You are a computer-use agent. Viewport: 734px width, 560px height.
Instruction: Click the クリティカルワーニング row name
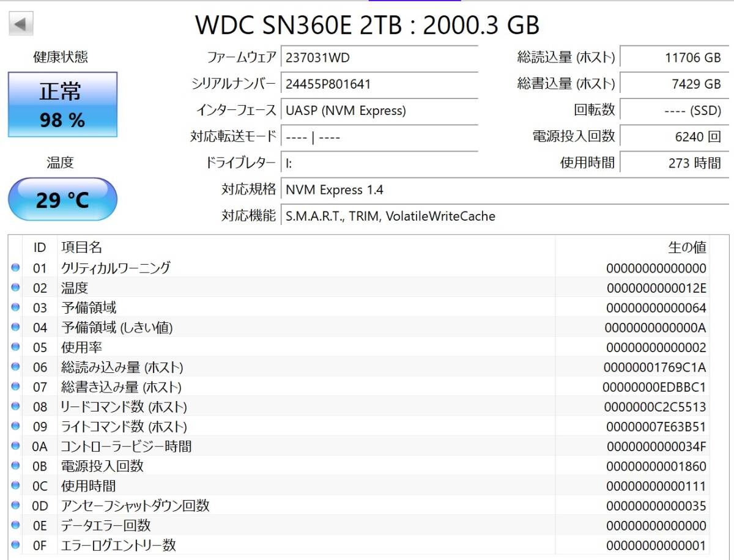click(x=116, y=268)
